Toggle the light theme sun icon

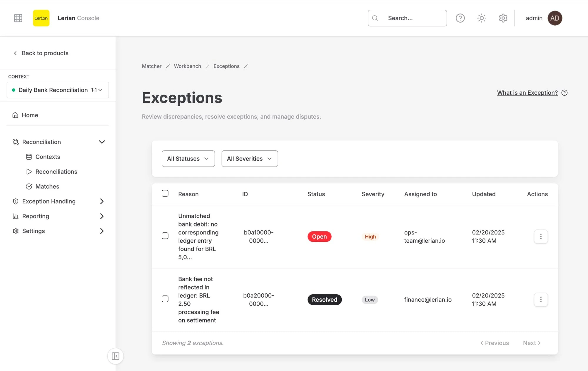[x=482, y=18]
